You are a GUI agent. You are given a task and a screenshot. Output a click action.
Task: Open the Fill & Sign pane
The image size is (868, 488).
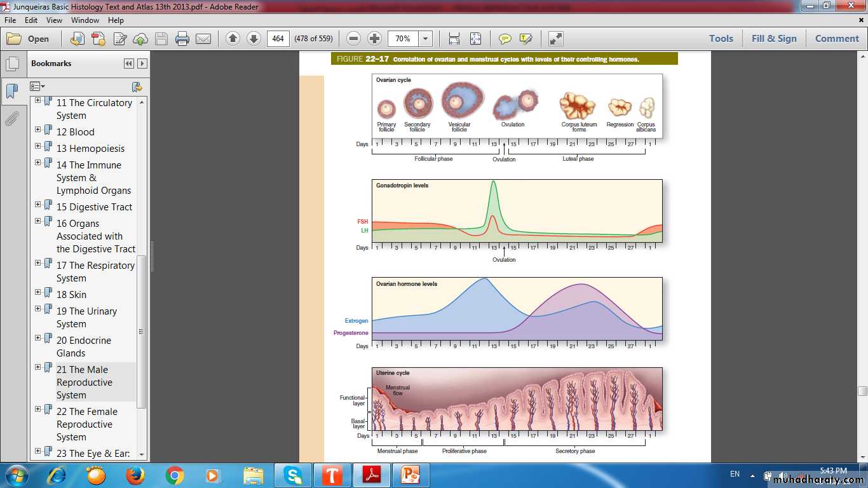[773, 39]
